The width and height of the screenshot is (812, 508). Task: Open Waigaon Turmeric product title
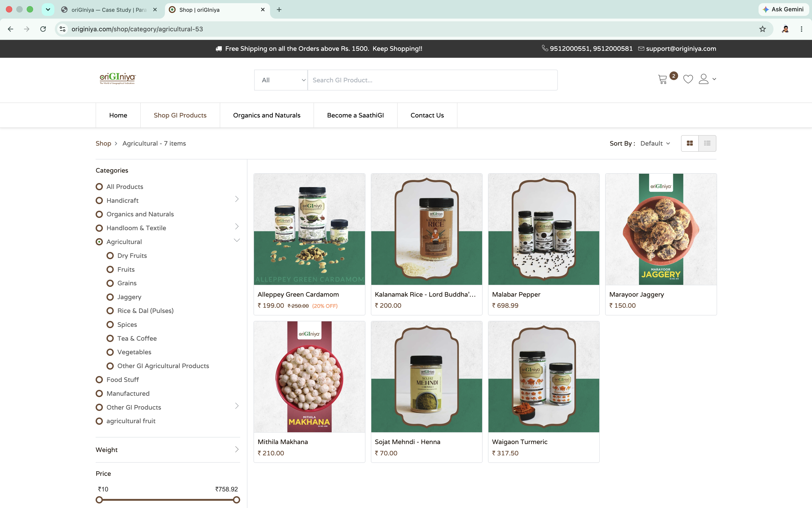tap(520, 442)
